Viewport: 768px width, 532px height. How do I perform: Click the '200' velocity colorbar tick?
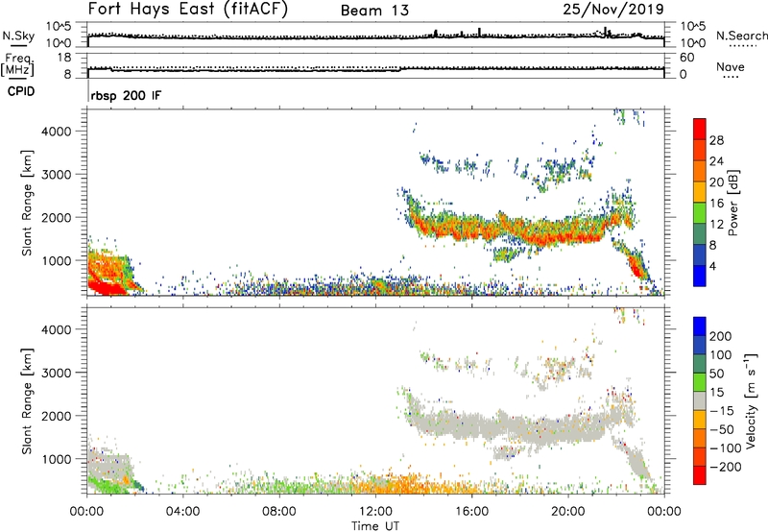pyautogui.click(x=721, y=336)
